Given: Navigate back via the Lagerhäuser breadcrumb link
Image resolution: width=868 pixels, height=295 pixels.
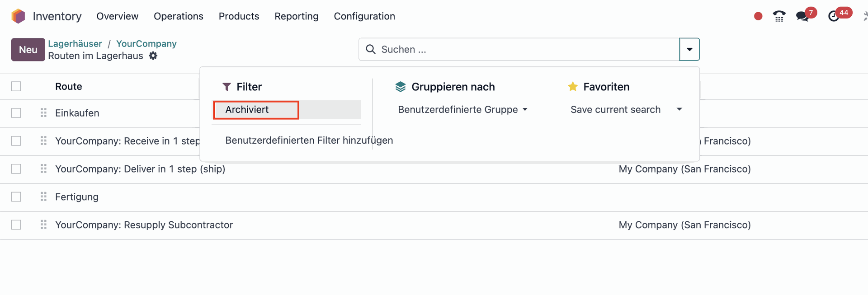Looking at the screenshot, I should (x=75, y=43).
